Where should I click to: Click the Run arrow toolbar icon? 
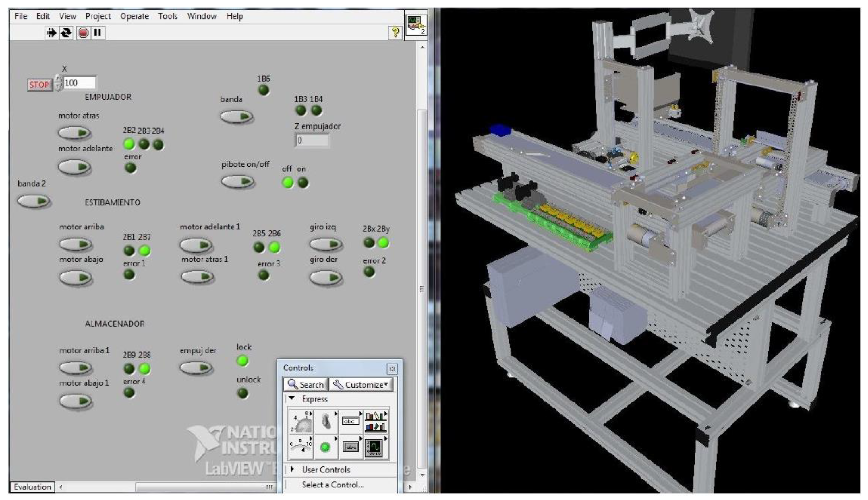(x=51, y=33)
